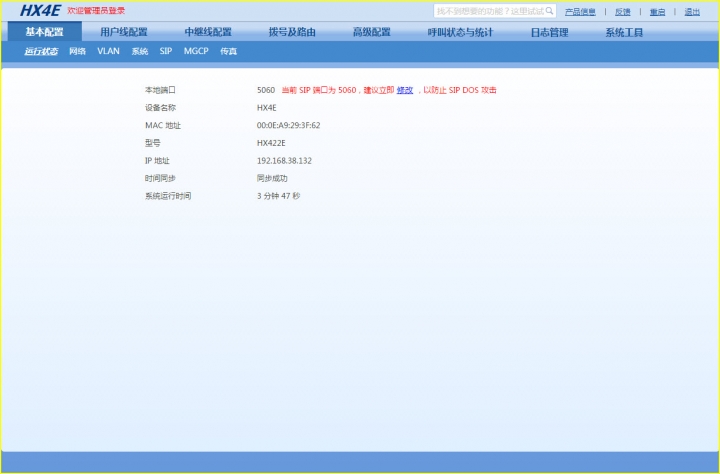Click the search magnifier icon
This screenshot has height=474, width=720.
(549, 11)
